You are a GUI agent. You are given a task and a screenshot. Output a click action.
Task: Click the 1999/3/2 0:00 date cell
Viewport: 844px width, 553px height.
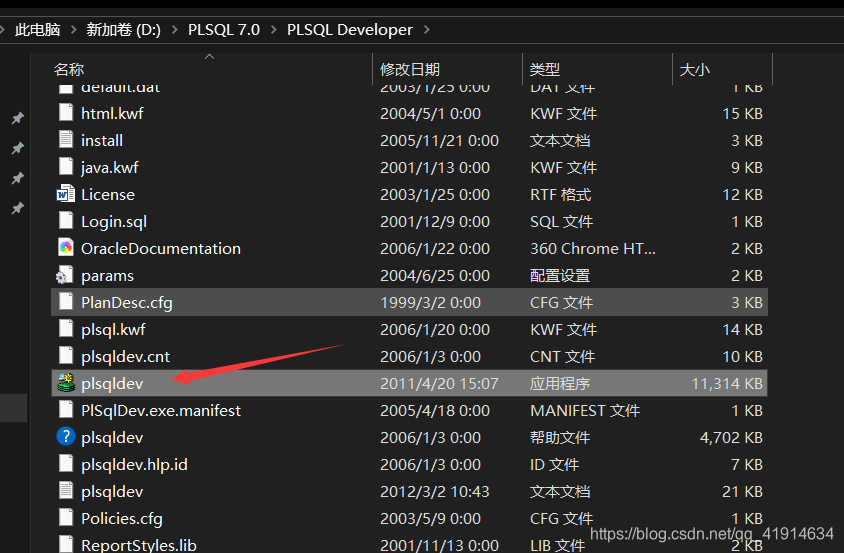430,303
